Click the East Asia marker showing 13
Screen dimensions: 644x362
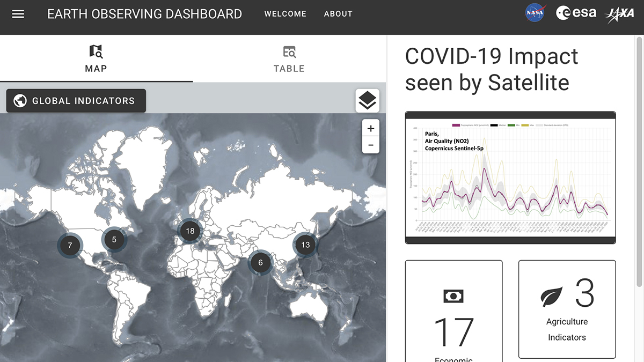tap(305, 245)
